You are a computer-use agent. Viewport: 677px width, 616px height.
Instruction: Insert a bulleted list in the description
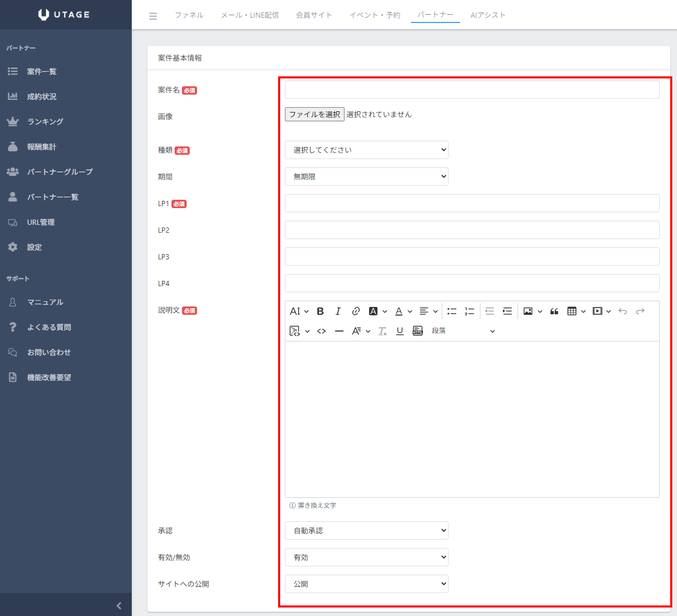(452, 311)
